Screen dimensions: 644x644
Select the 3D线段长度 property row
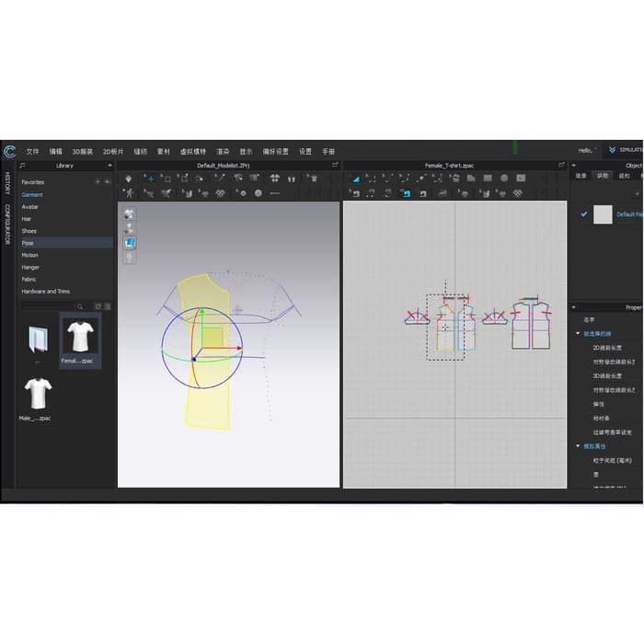coord(607,375)
